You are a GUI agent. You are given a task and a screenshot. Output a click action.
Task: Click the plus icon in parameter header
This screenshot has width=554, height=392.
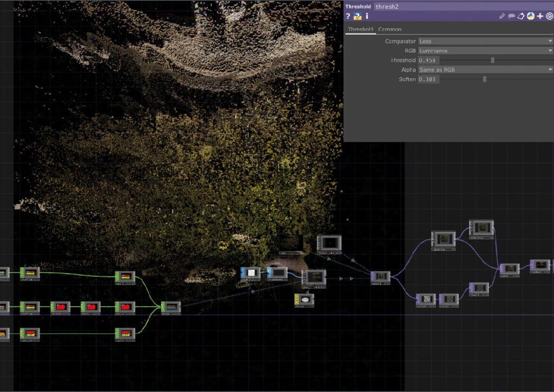click(x=540, y=16)
